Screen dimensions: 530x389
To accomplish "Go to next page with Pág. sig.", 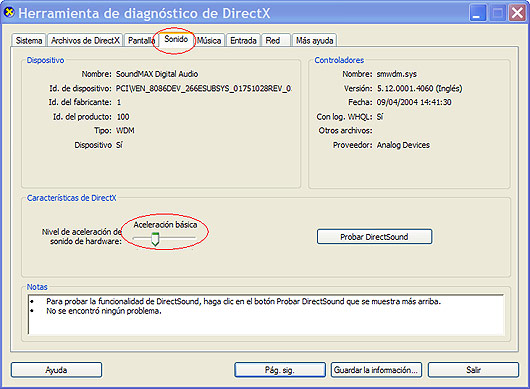I will point(280,370).
